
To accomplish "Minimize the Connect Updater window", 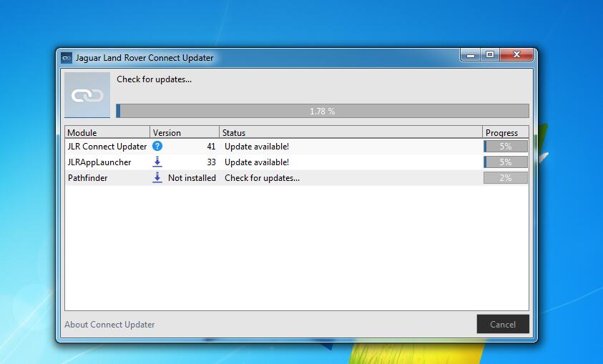I will [x=471, y=54].
